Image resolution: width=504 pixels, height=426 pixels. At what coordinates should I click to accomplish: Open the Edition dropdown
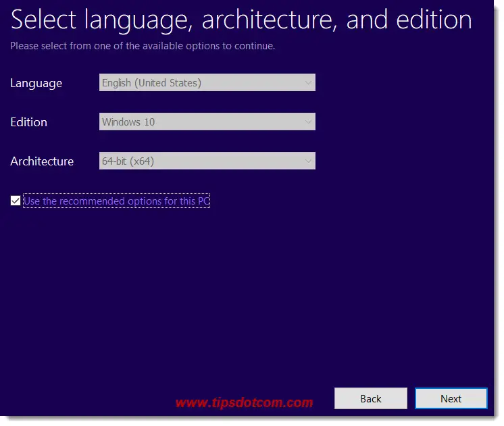(207, 122)
